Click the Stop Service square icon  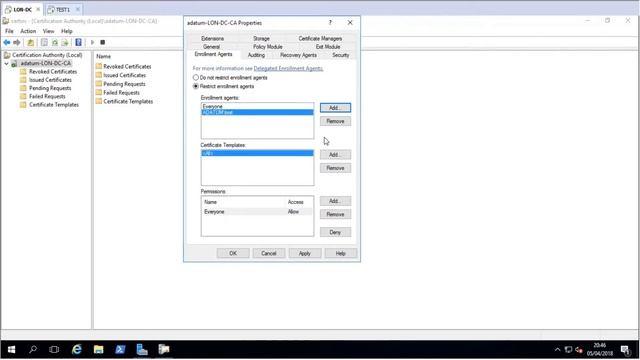tap(103, 42)
